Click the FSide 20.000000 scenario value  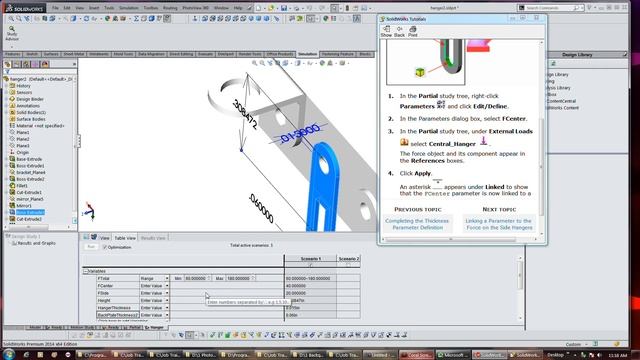(311, 293)
